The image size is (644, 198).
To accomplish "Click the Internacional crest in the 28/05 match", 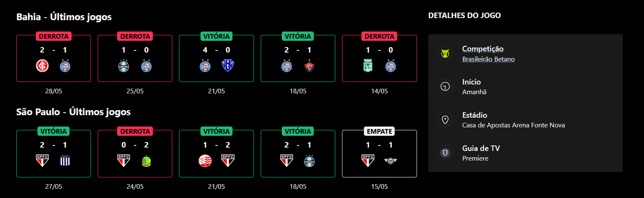I will coord(42,66).
